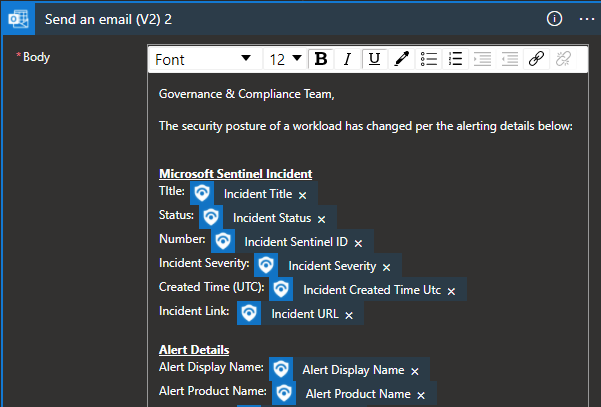Insert a hyperlink with link icon

click(536, 59)
